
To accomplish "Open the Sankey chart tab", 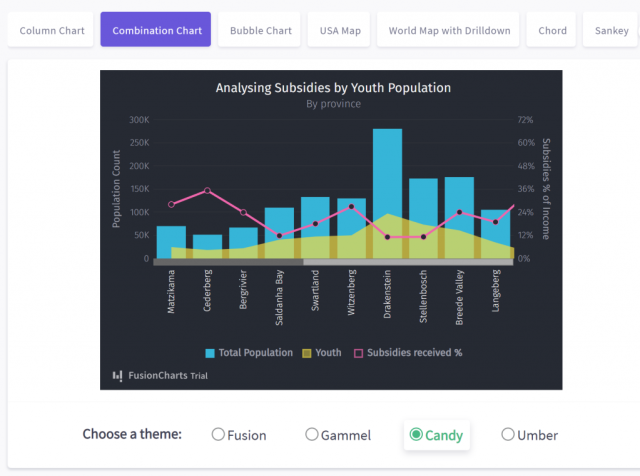I will click(612, 30).
